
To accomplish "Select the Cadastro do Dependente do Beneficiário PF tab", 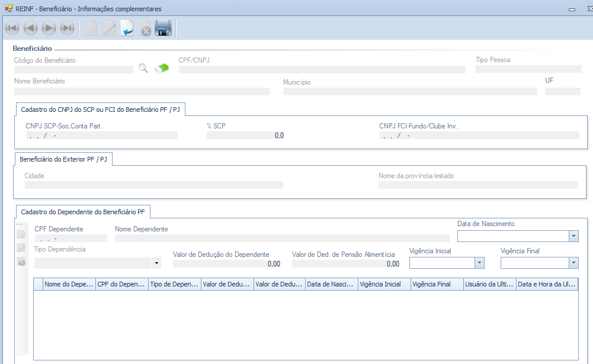I will (82, 211).
